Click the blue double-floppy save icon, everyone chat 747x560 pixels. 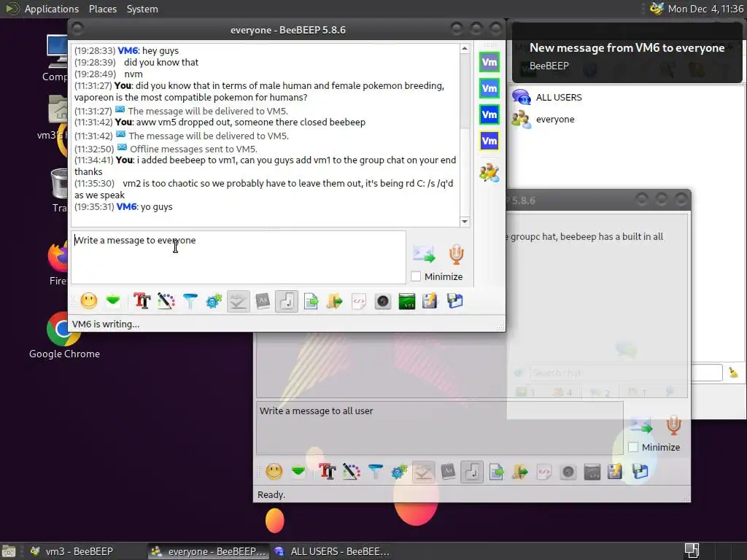pyautogui.click(x=454, y=301)
